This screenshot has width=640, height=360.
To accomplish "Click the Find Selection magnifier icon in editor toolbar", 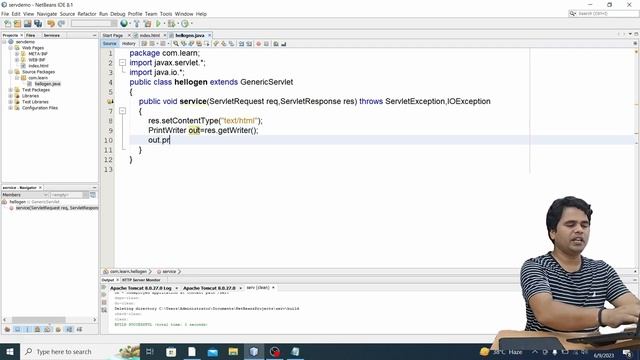I will tap(176, 44).
